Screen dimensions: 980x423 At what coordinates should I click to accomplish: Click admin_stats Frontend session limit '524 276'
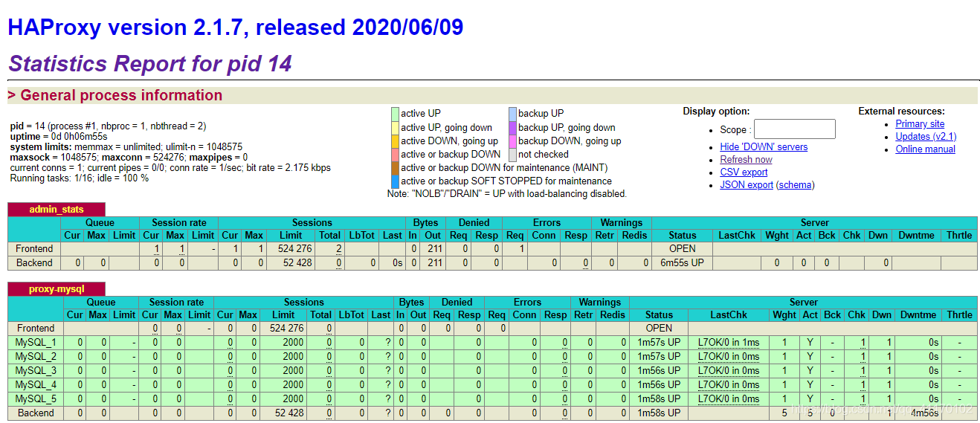pos(294,248)
